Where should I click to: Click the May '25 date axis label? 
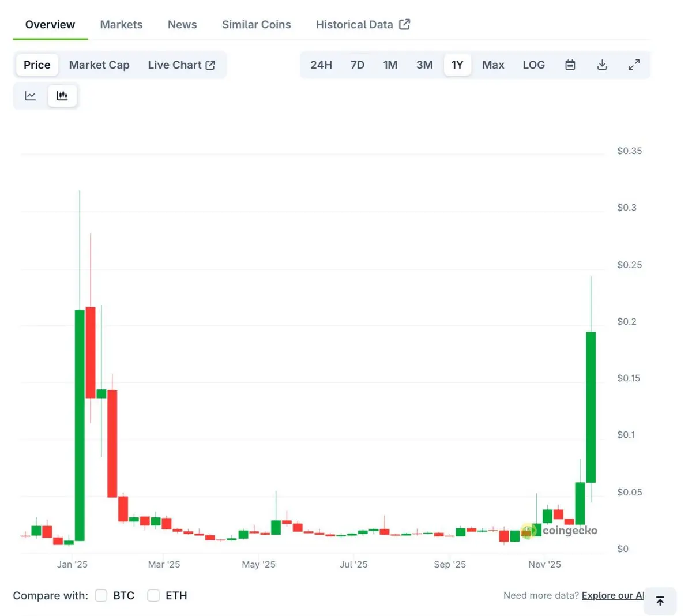[258, 564]
